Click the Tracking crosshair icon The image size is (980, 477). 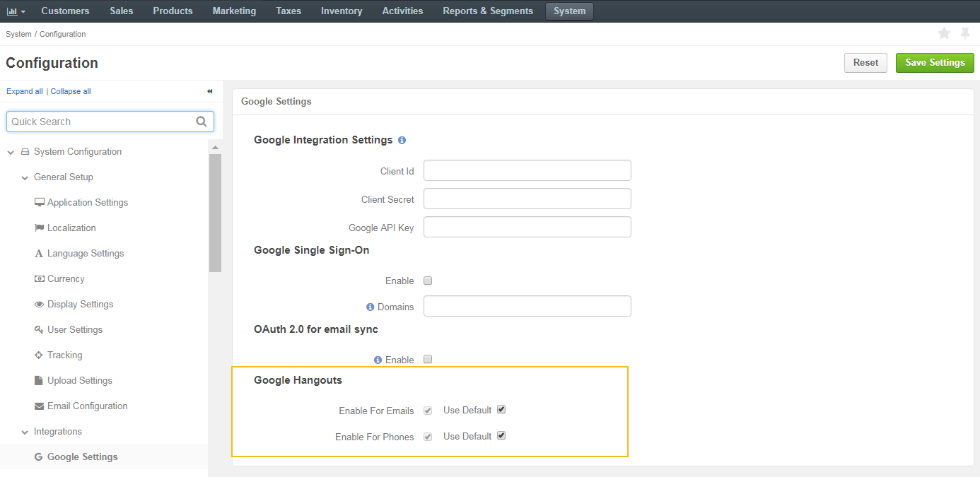click(x=40, y=355)
